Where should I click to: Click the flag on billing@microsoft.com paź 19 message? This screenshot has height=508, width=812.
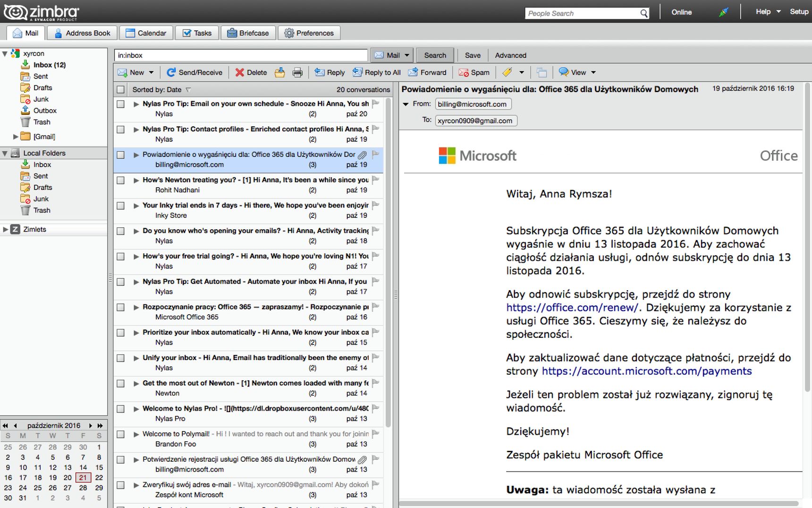[x=376, y=154]
